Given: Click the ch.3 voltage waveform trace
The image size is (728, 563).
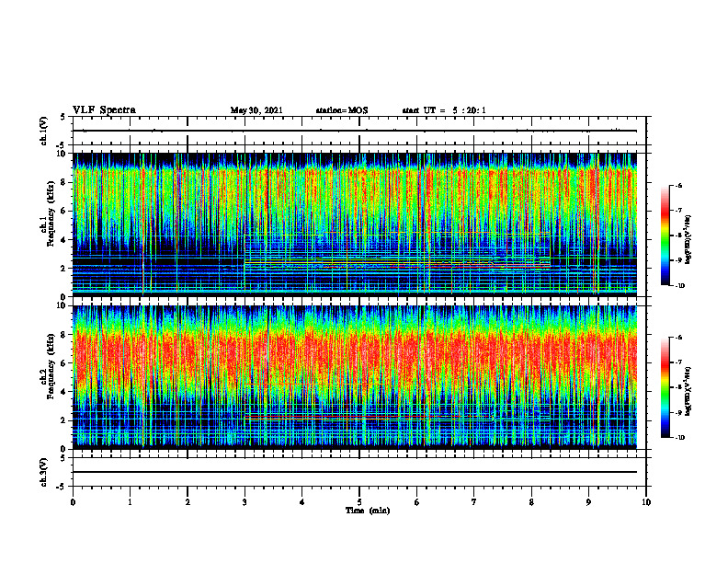Looking at the screenshot, I should 355,472.
